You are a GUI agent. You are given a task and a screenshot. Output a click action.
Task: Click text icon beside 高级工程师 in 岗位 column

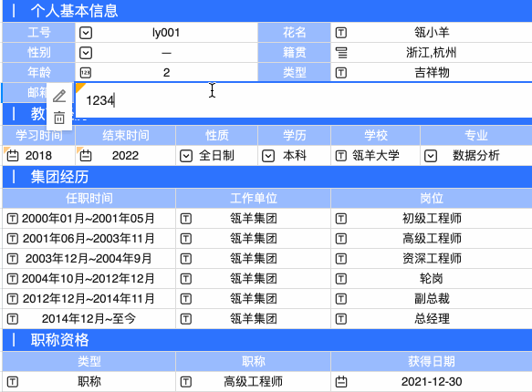341,239
